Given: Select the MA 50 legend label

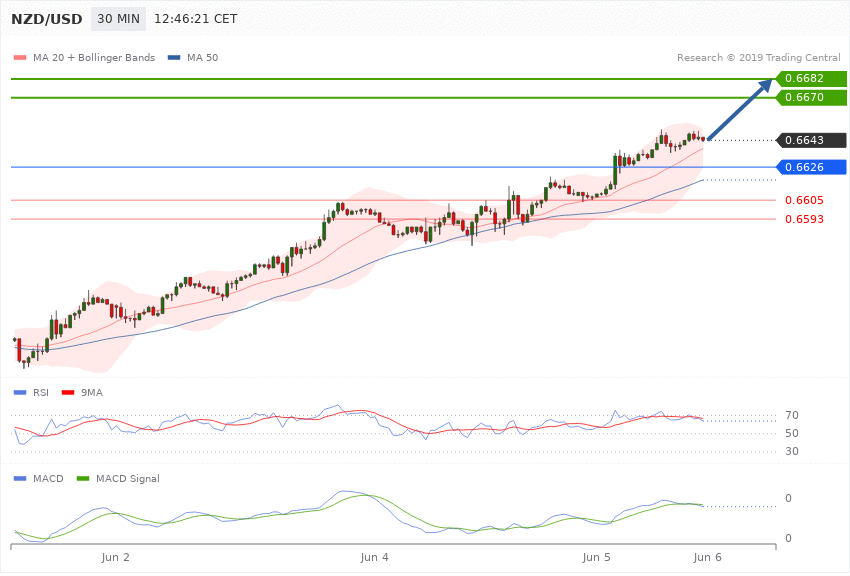Looking at the screenshot, I should click(202, 57).
